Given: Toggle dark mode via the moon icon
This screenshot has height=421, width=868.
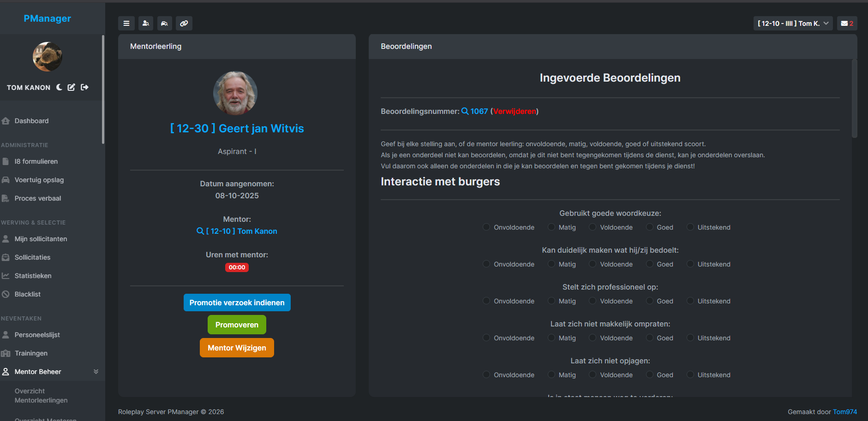Looking at the screenshot, I should [59, 87].
